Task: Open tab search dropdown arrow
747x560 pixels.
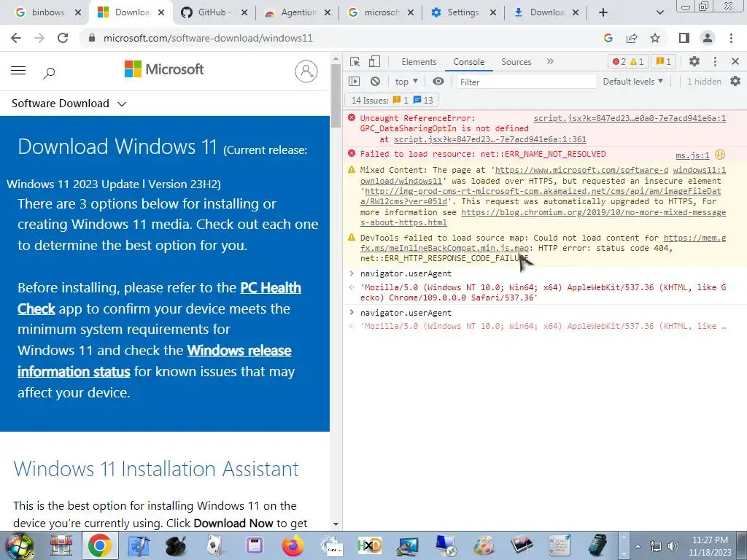Action: pos(659,12)
